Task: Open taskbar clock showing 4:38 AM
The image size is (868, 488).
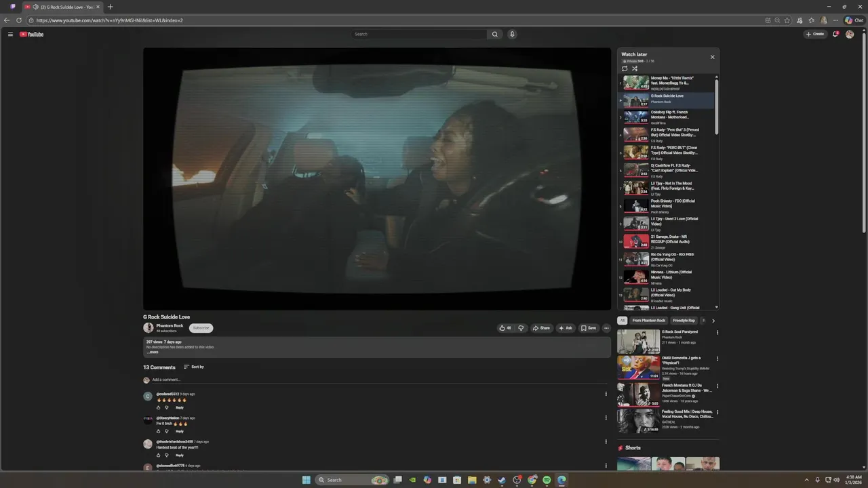Action: pos(854,480)
